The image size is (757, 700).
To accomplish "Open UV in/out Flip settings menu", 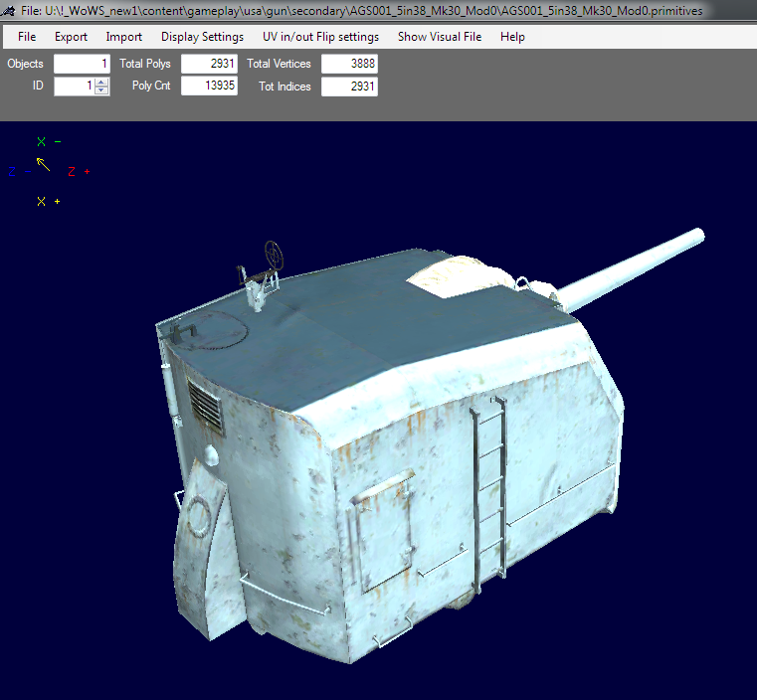I will tap(320, 37).
